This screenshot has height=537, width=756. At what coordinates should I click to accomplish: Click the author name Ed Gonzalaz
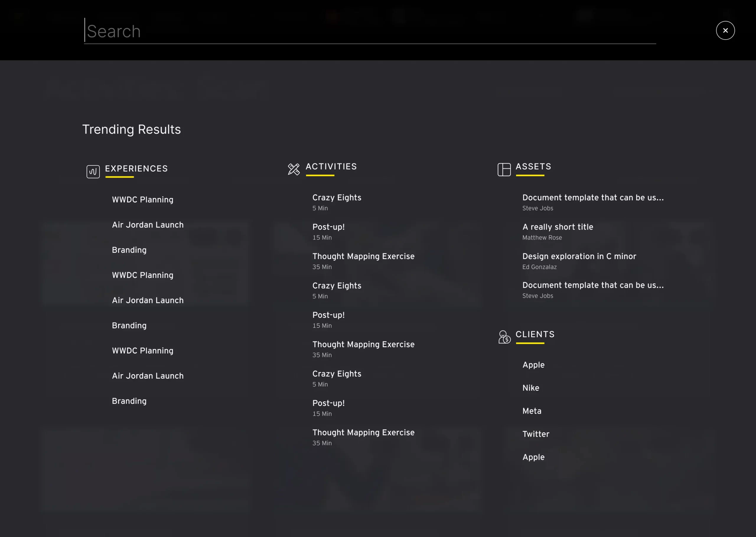click(x=539, y=267)
